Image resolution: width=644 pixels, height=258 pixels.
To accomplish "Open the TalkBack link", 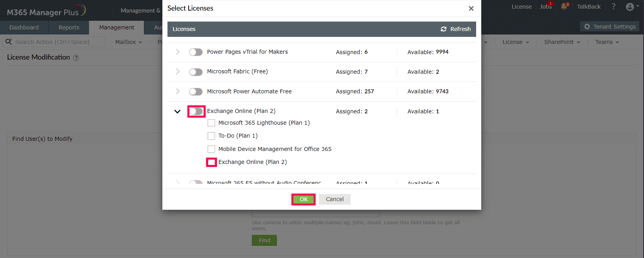I will (x=589, y=7).
